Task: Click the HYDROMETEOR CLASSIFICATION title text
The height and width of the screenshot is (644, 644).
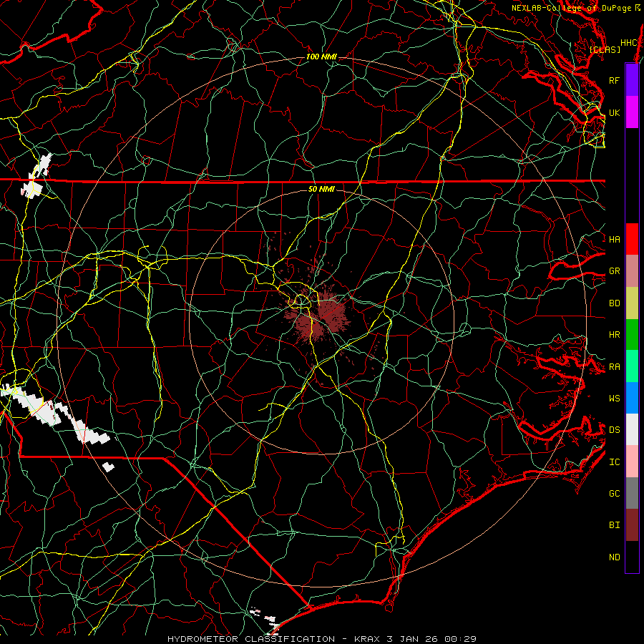Action: pos(250,639)
